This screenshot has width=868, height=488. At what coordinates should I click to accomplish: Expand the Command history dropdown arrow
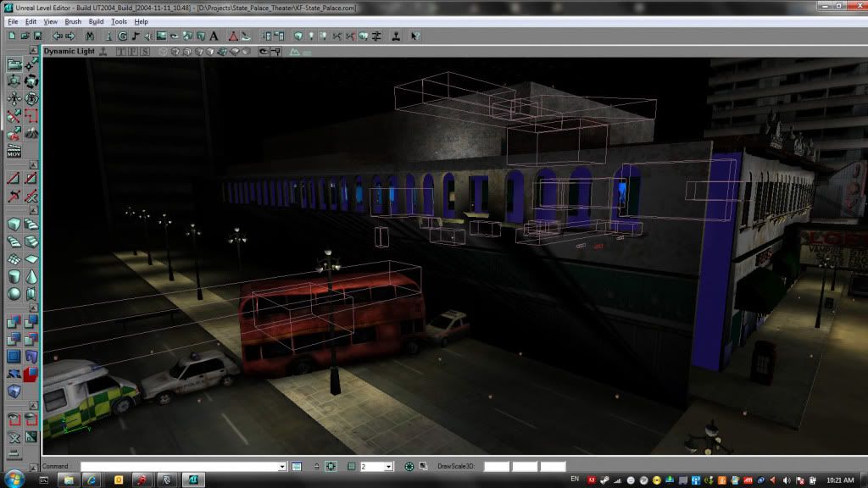pos(282,467)
